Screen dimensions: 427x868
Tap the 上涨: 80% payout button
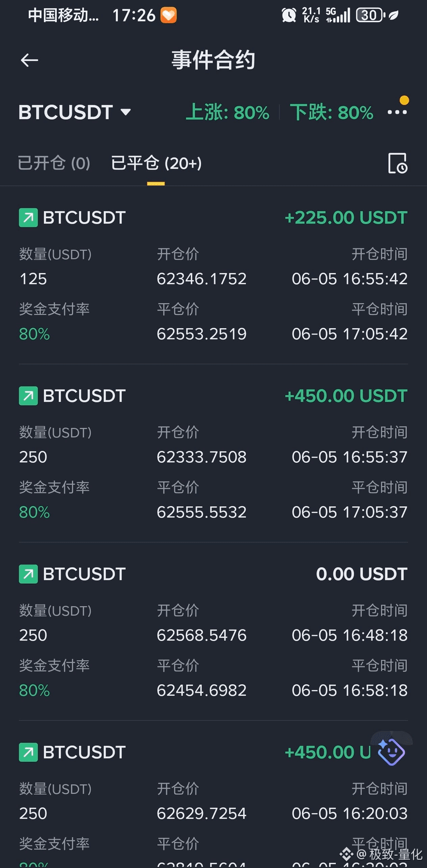(x=227, y=112)
